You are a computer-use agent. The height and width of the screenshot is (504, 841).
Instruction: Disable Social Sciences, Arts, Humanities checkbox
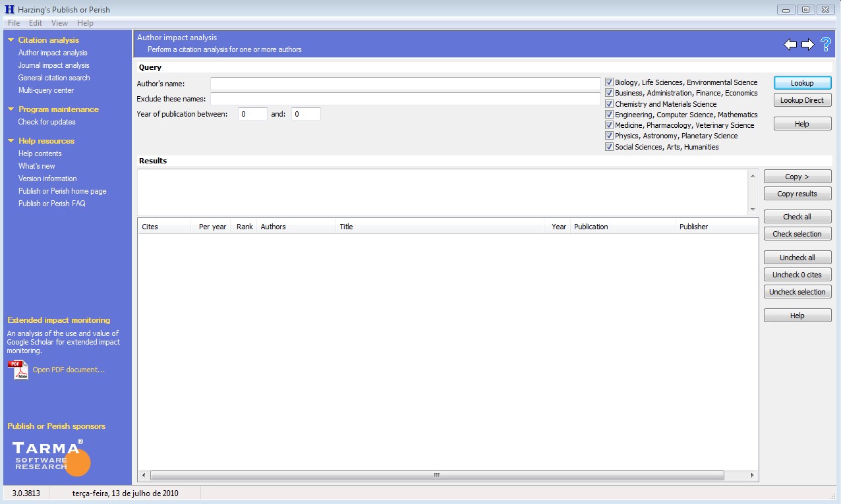pos(610,147)
